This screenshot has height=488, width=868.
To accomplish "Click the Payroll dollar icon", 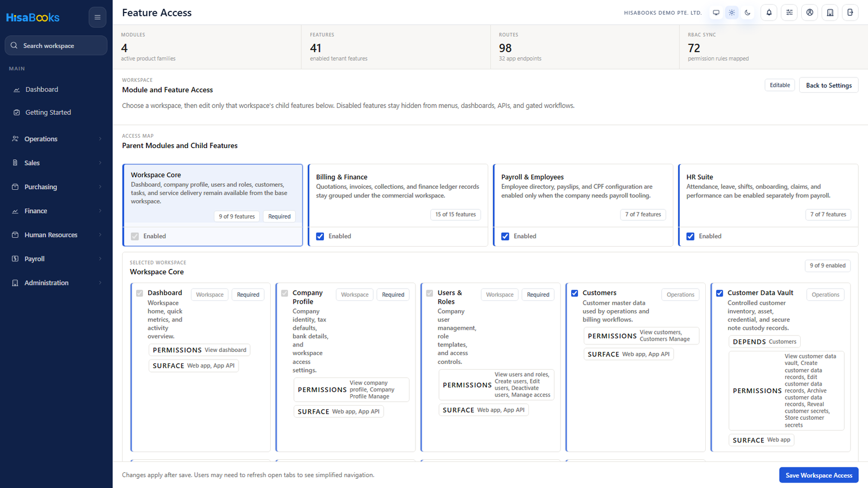I will coord(15,259).
